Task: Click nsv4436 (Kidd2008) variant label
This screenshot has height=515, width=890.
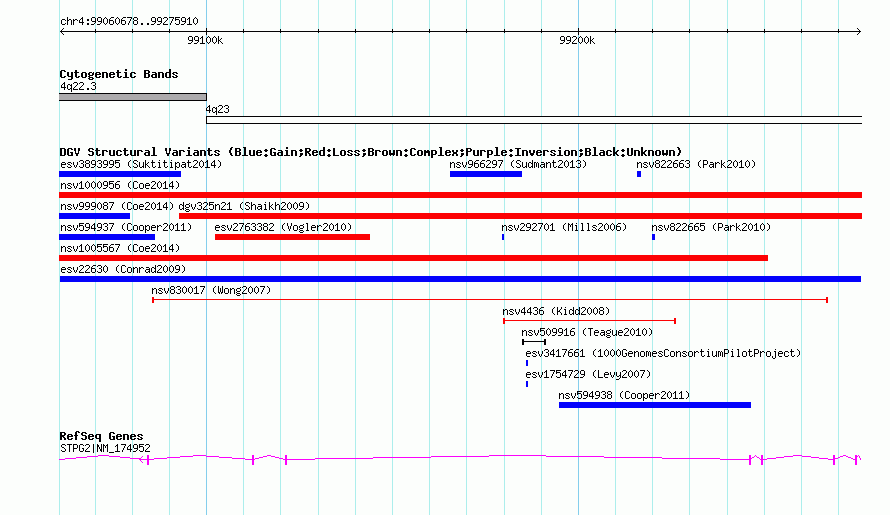Action: point(556,311)
